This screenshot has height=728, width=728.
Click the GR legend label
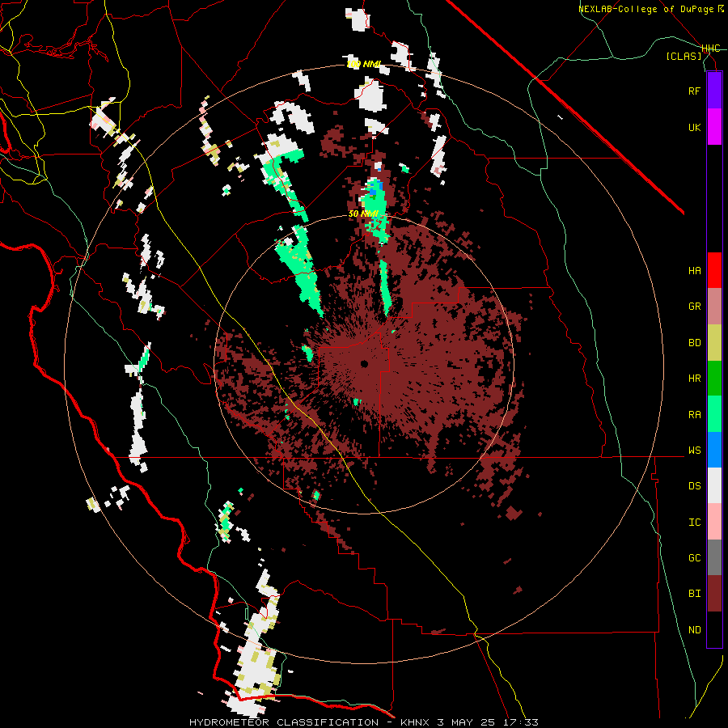tap(694, 307)
